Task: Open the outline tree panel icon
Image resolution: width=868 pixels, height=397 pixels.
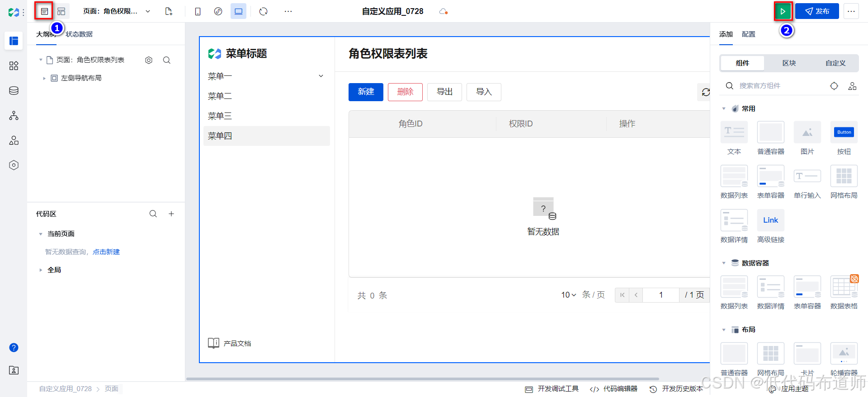Action: click(x=44, y=11)
